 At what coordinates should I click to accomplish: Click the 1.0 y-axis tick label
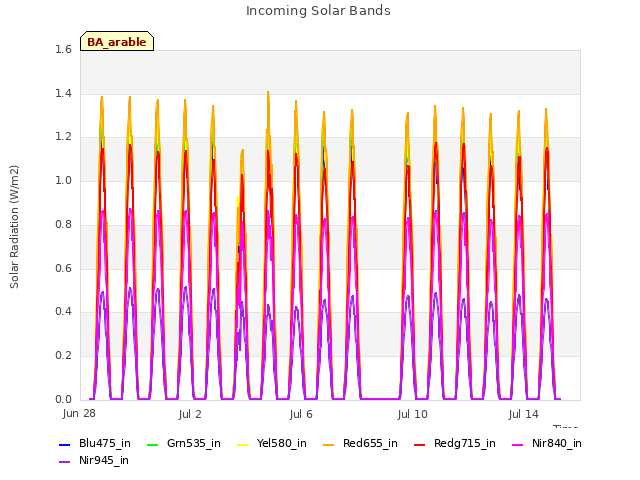(x=63, y=181)
